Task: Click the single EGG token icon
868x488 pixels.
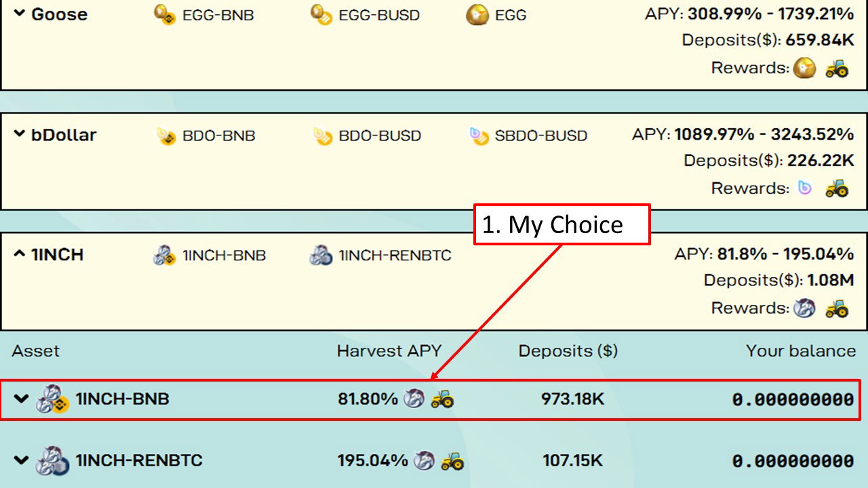Action: click(x=477, y=14)
